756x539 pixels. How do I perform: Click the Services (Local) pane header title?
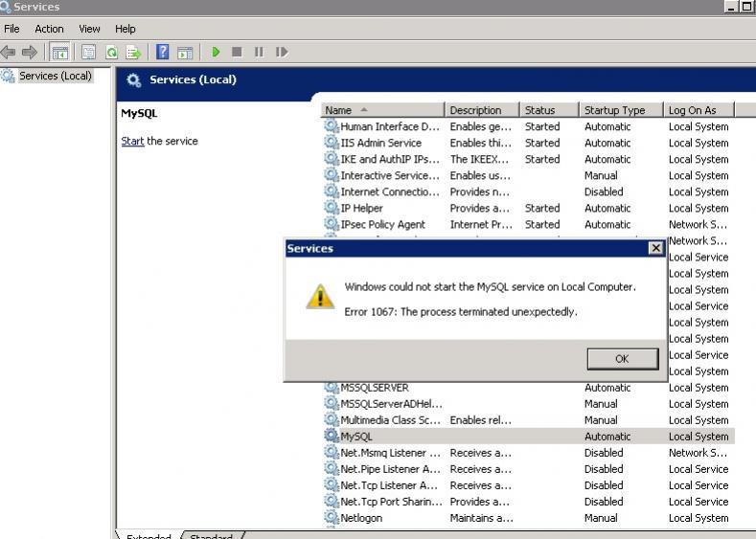(193, 79)
